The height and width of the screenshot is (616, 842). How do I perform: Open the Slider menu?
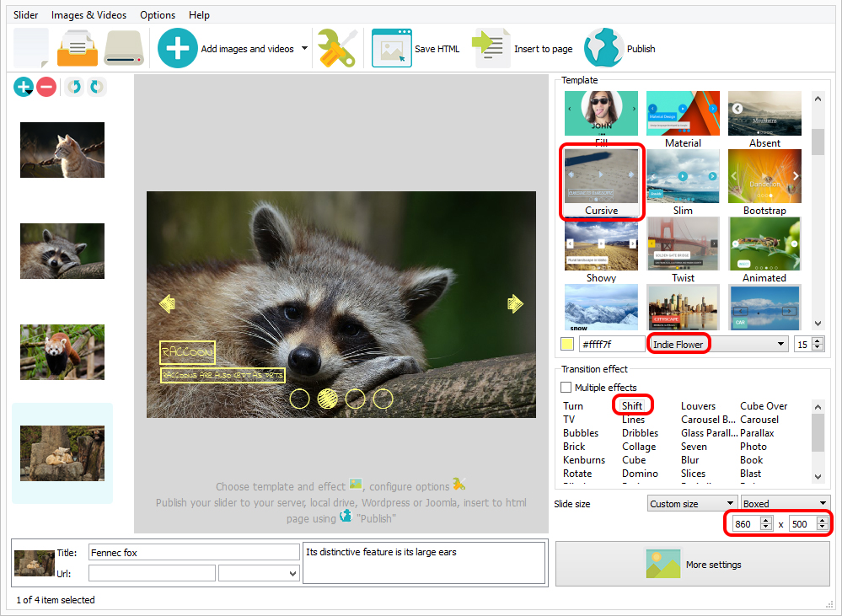[26, 15]
